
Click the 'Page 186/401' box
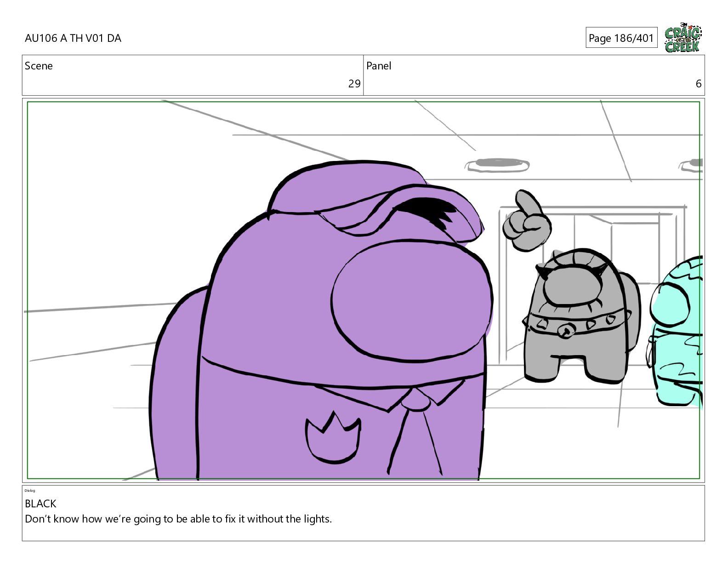coord(621,38)
